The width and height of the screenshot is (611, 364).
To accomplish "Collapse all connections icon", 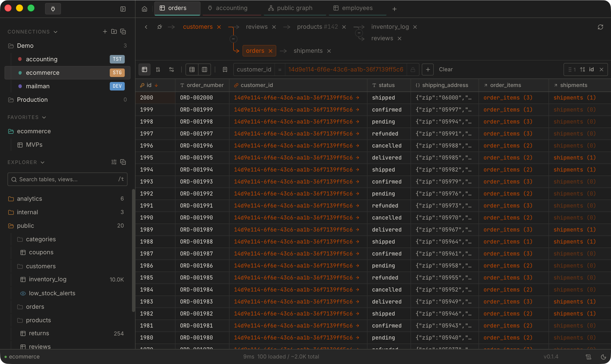I will (123, 31).
